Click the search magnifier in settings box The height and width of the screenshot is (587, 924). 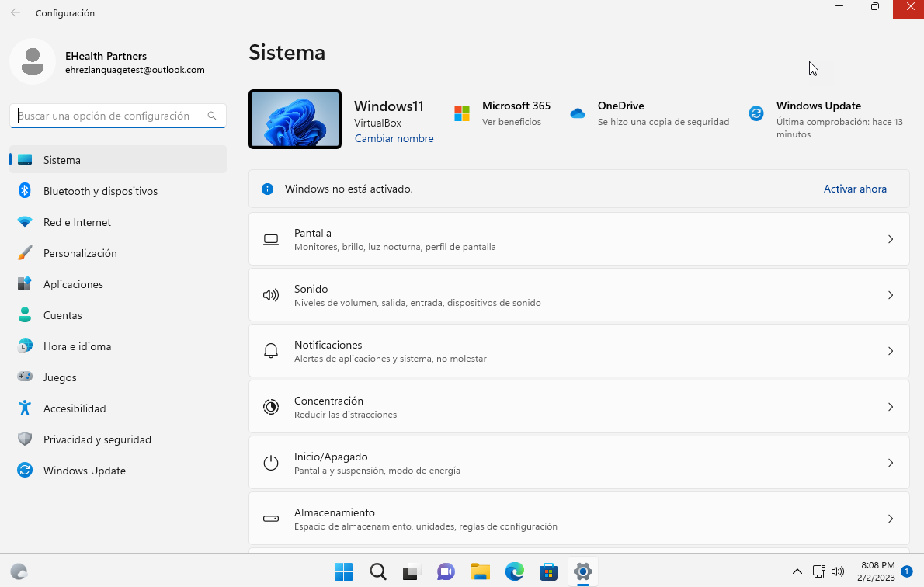click(212, 116)
